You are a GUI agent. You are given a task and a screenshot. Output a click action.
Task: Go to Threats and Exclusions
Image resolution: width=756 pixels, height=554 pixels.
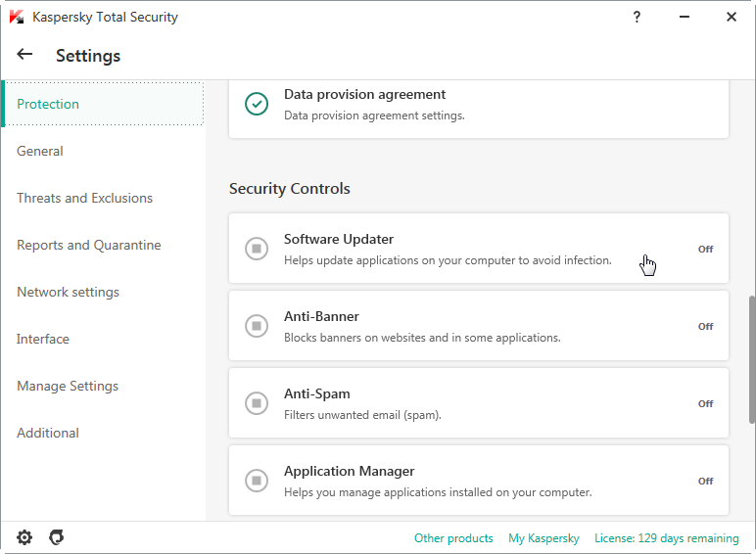(85, 198)
